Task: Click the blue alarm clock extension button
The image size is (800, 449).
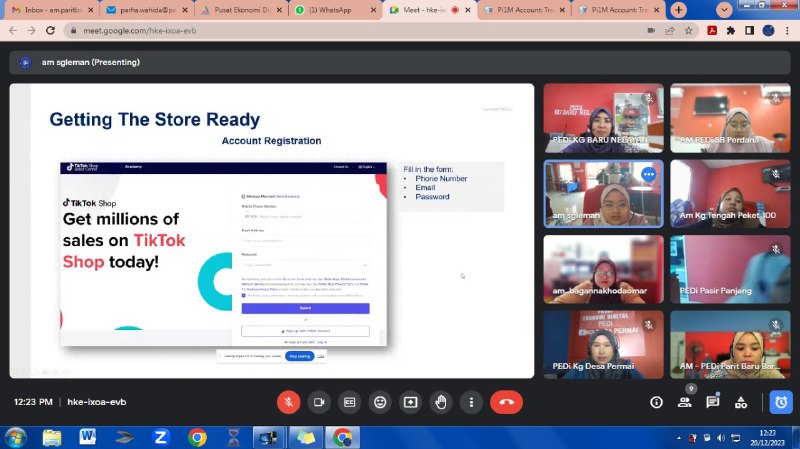Action: [781, 403]
